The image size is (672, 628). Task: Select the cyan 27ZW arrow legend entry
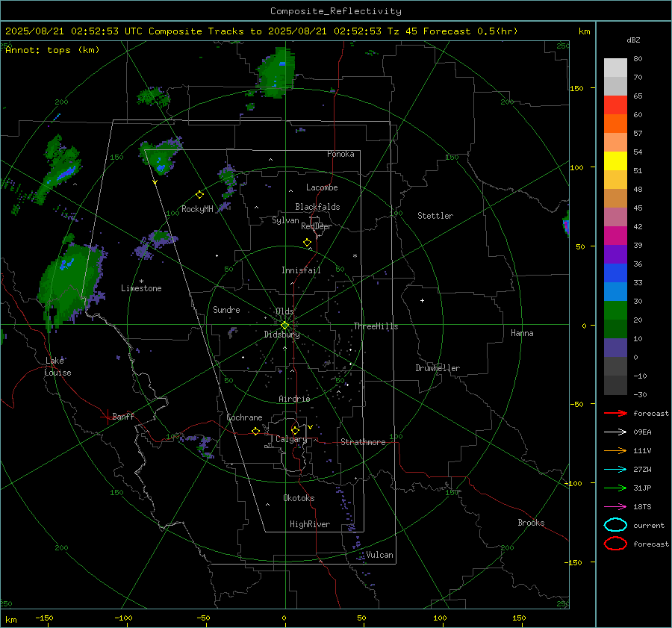point(615,470)
